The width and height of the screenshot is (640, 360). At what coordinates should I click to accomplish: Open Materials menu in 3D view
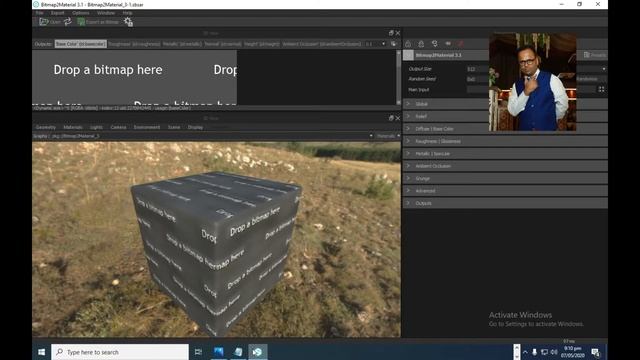pyautogui.click(x=73, y=127)
